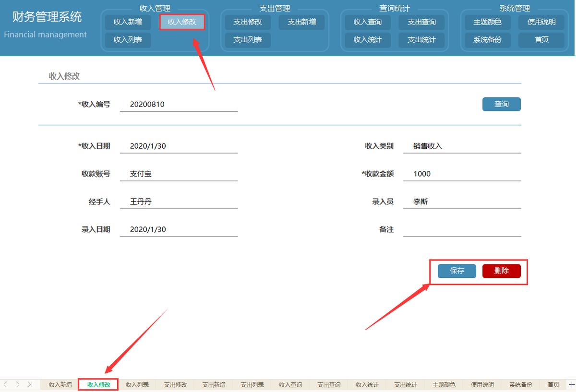Click the 收入编号 number input field

click(178, 104)
